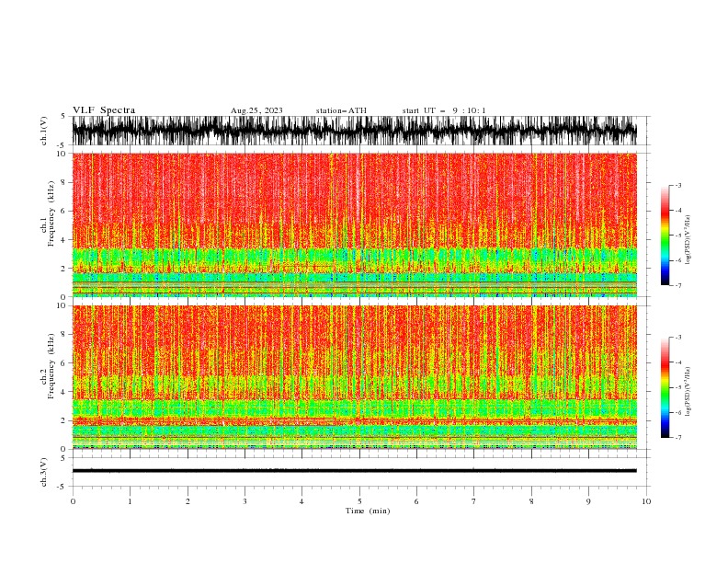This screenshot has width=728, height=563.
Task: Click the ch.2 frequency axis '4' tick label
Action: click(64, 392)
